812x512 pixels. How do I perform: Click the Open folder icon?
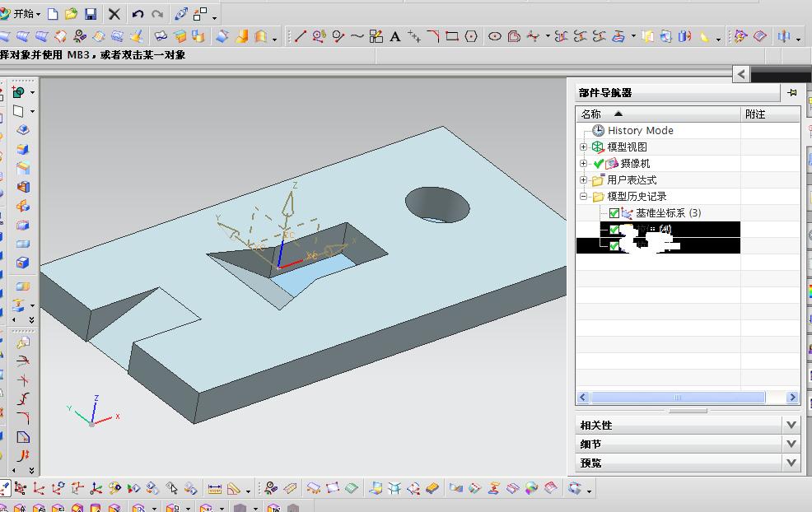point(72,14)
